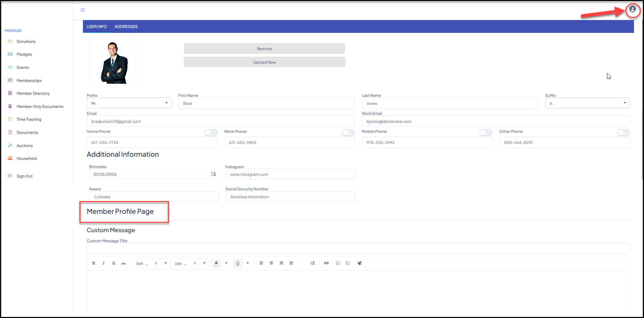Insert an ordered numbered list
644x318 pixels.
(338, 263)
